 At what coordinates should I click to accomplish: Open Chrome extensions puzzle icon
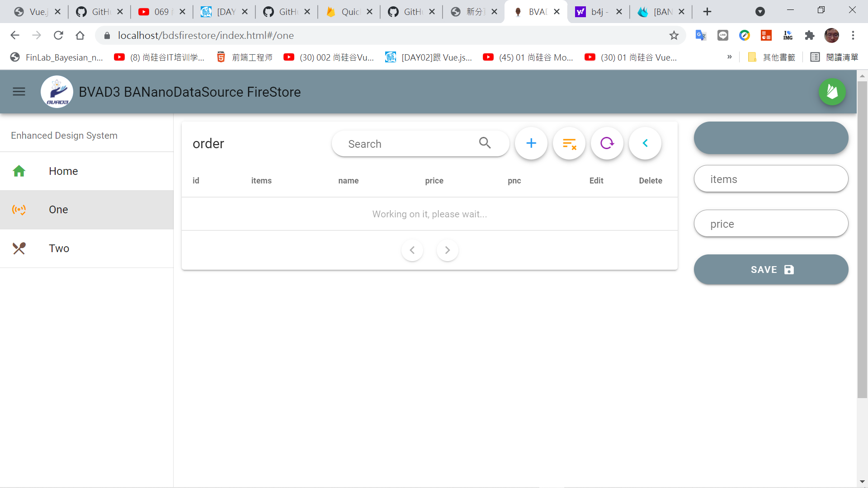tap(809, 35)
